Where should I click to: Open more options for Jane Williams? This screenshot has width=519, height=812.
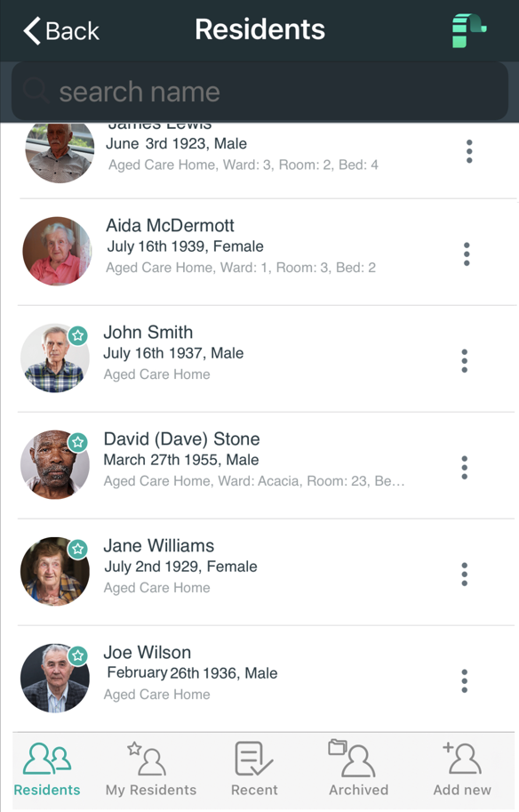[x=465, y=575]
